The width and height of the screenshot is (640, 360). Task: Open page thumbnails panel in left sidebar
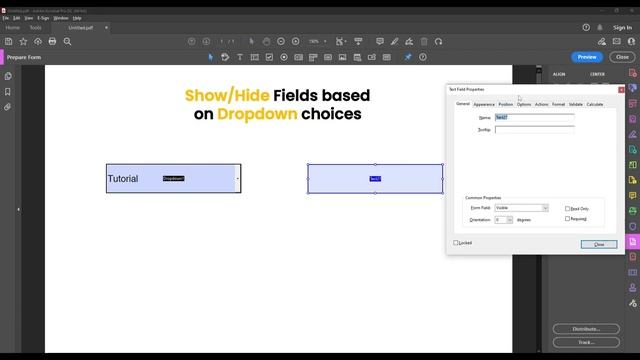(8, 76)
